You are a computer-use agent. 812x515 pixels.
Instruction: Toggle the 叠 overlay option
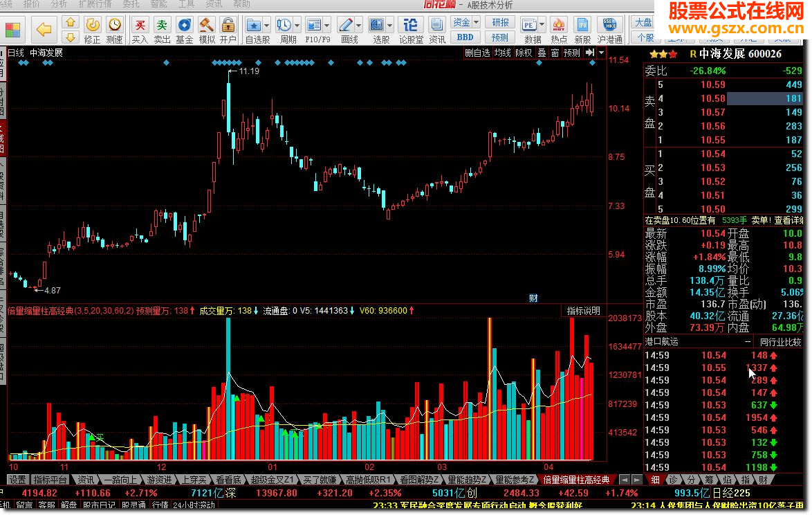coord(542,53)
